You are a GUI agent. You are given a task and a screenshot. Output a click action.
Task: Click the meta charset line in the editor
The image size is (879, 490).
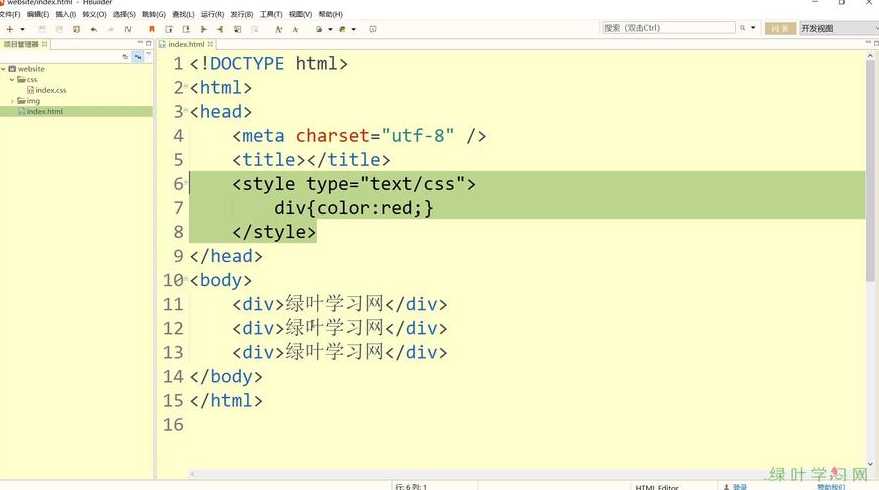pyautogui.click(x=359, y=136)
